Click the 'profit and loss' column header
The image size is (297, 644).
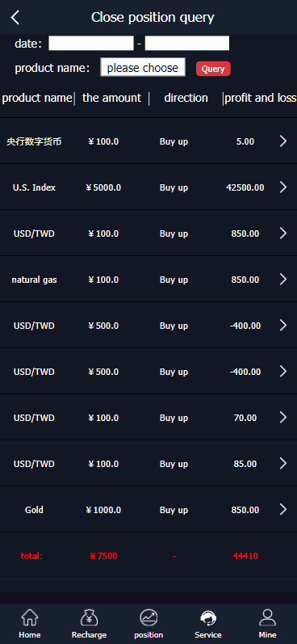coord(260,98)
